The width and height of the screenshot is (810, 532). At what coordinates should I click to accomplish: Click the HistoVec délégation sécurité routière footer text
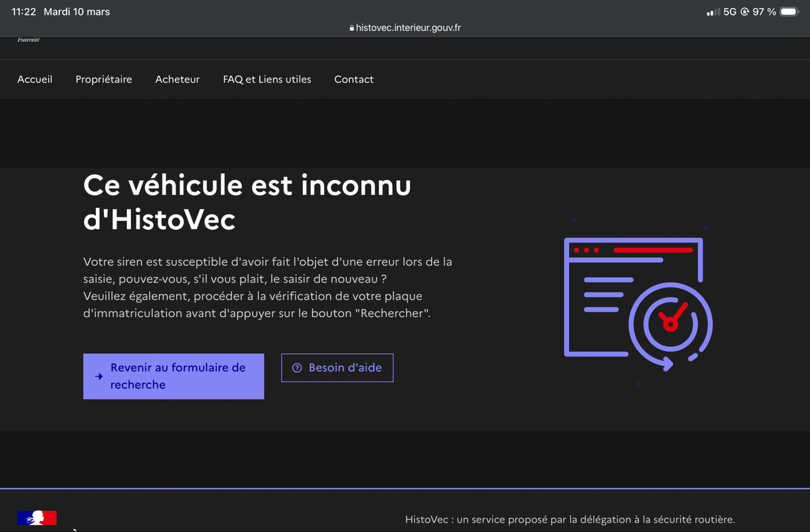tap(570, 519)
